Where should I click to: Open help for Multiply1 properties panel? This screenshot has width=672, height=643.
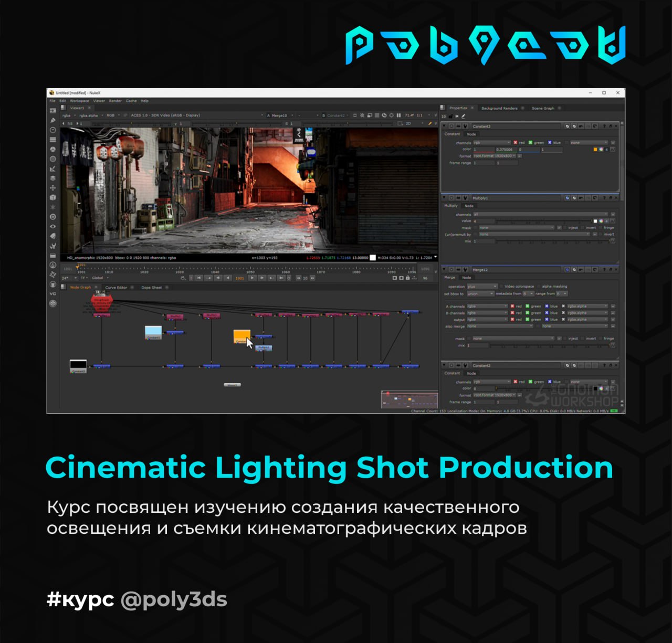[605, 198]
